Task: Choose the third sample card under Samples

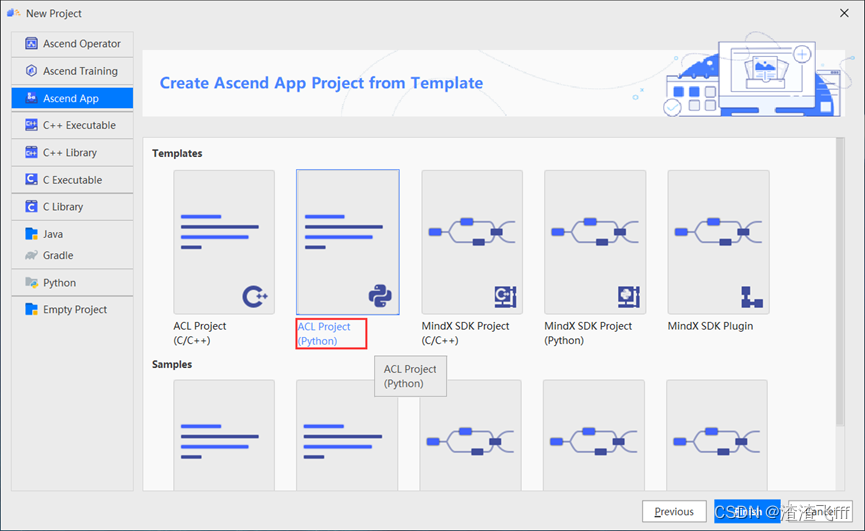Action: pos(471,435)
